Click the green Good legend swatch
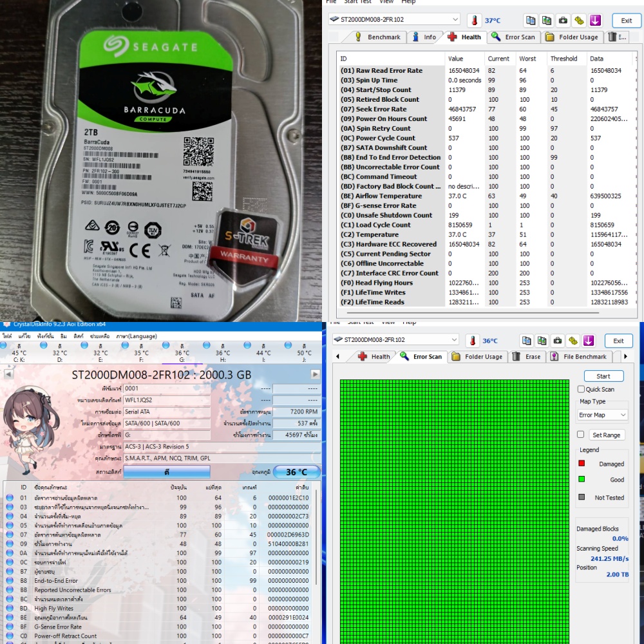The image size is (644, 644). (581, 479)
